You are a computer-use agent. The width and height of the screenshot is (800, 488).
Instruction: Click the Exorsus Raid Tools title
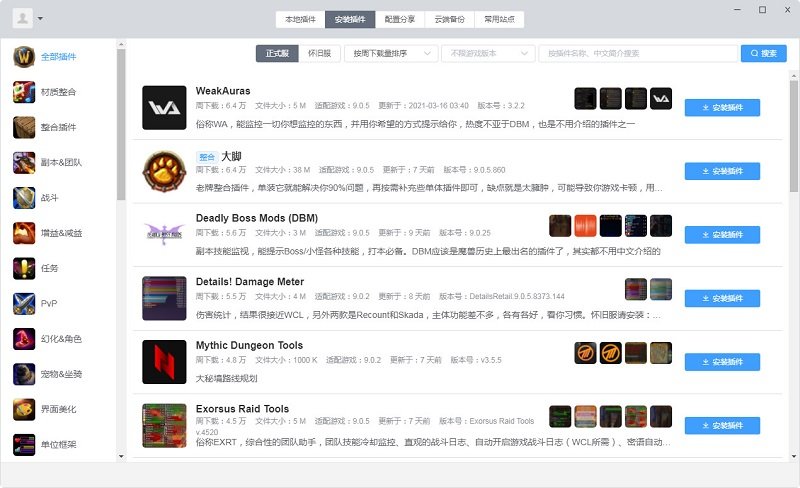point(242,408)
